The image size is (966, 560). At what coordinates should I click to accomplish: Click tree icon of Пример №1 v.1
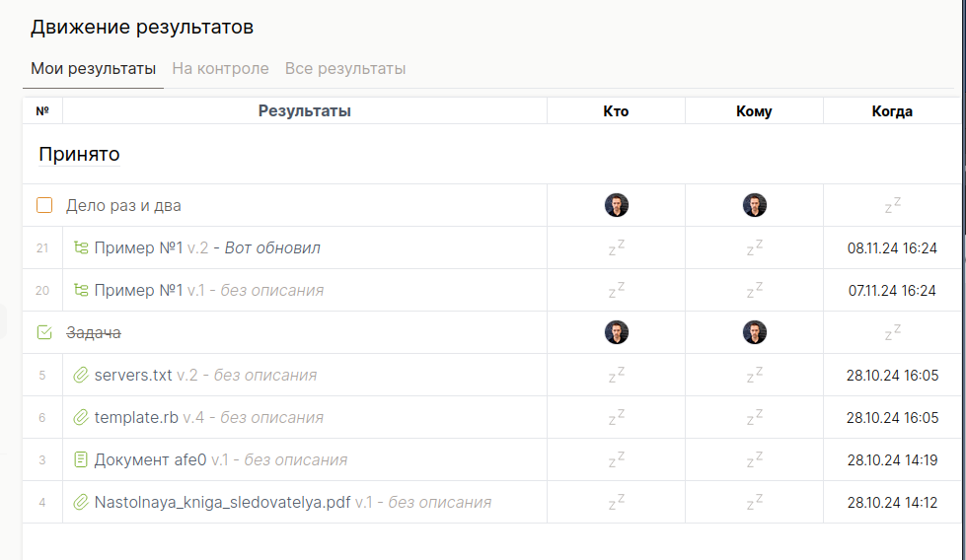coord(81,290)
